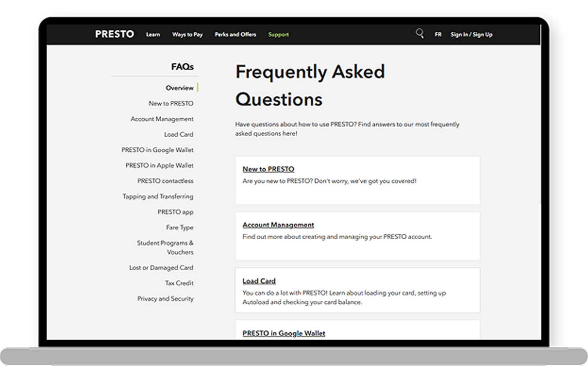Open the Account Management card heading
This screenshot has height=371, width=588.
278,225
